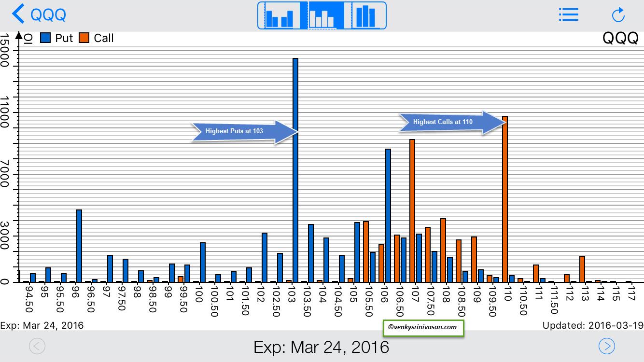The width and height of the screenshot is (644, 362).
Task: Tap the tallest put bar at strike 103
Action: 295,170
